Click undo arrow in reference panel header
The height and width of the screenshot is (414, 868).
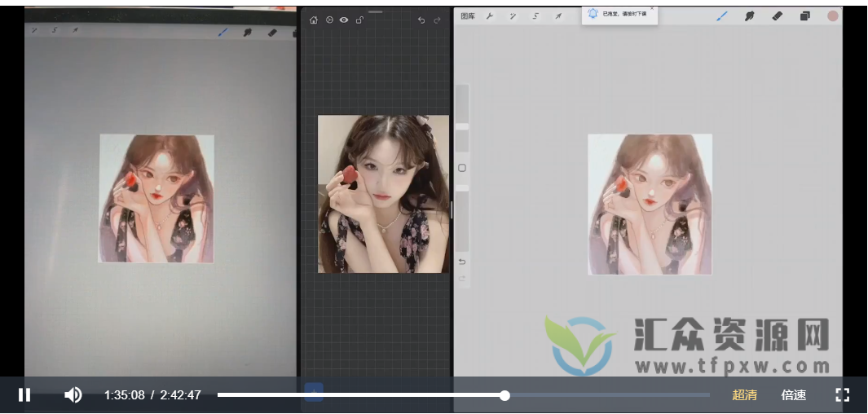(x=421, y=20)
